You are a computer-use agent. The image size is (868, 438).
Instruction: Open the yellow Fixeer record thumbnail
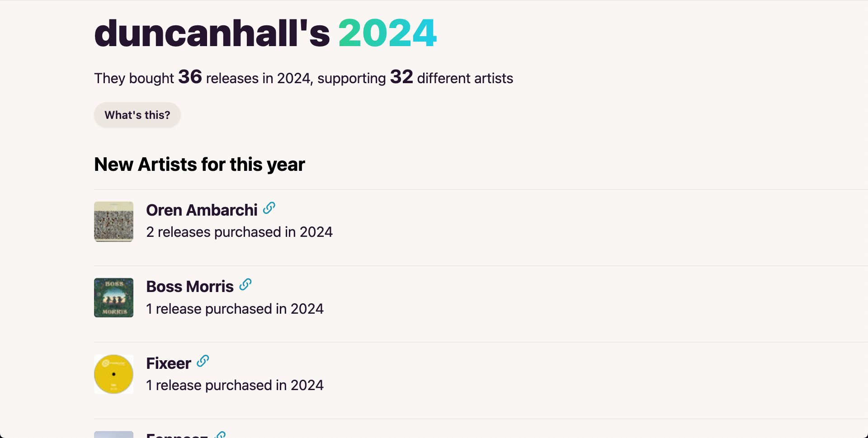113,374
